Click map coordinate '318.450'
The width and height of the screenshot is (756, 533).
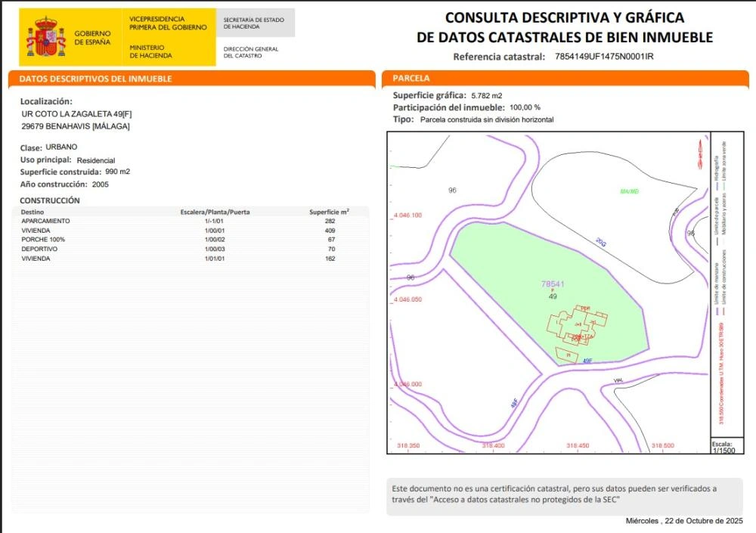click(x=578, y=445)
